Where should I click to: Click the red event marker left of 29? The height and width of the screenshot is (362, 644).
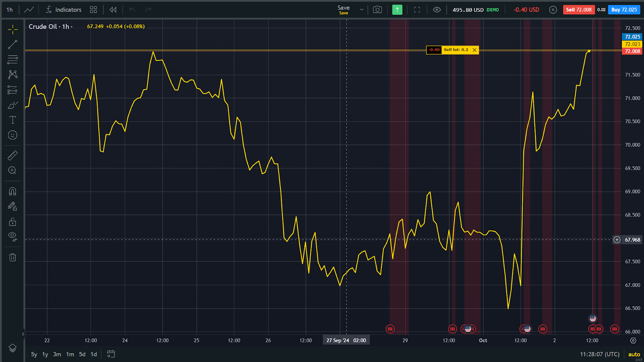point(390,329)
